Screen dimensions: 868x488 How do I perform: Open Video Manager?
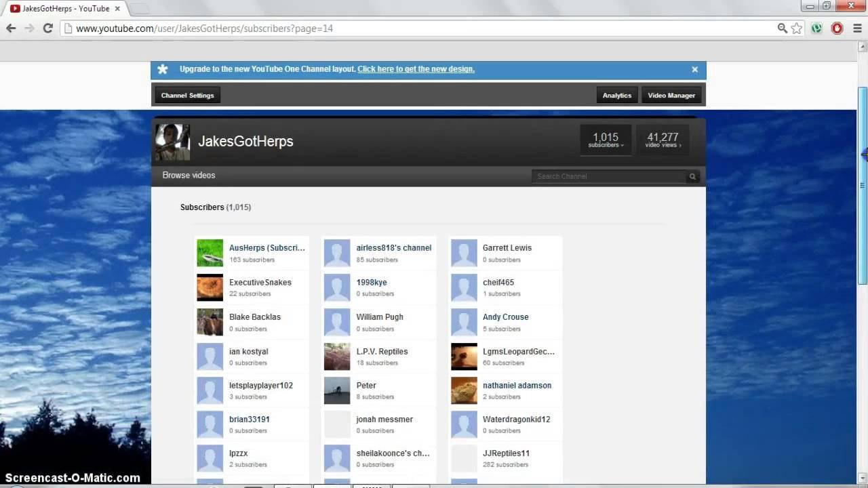pyautogui.click(x=671, y=96)
